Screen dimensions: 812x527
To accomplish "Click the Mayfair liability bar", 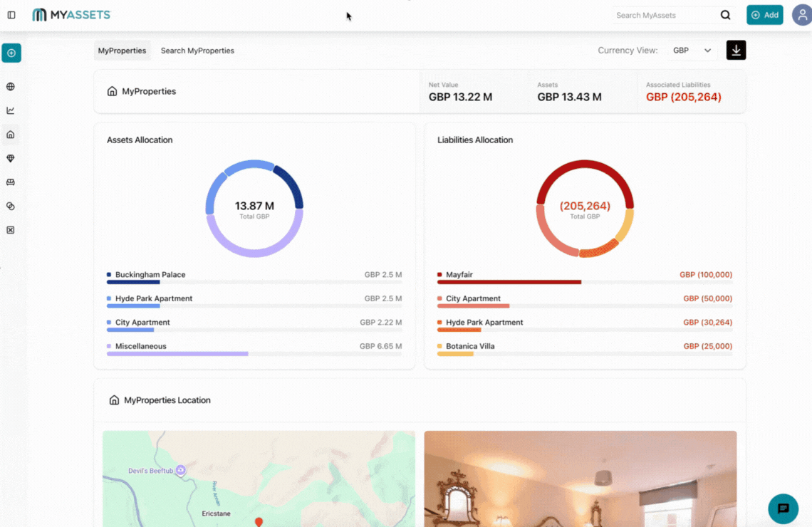I will pyautogui.click(x=509, y=282).
